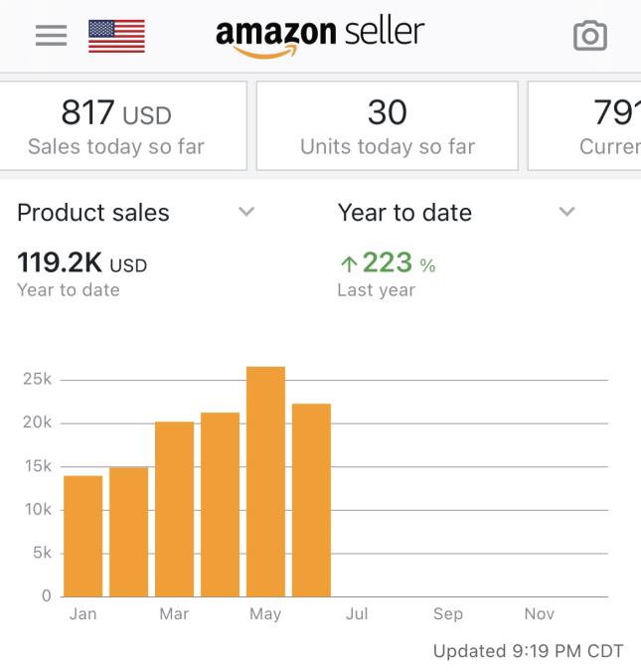Screen dimensions: 641x672
Task: Tap the Updated 9:19 PM CDT timestamp
Action: 528,651
